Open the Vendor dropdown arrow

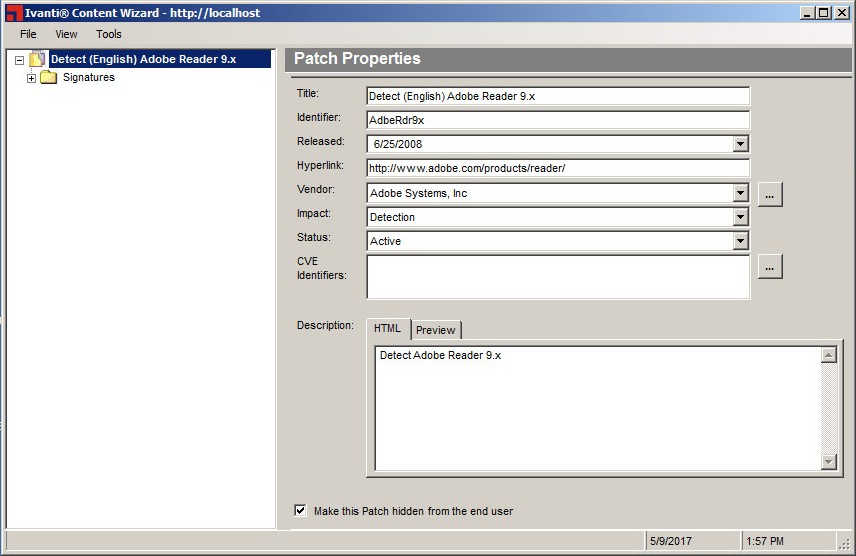(740, 193)
